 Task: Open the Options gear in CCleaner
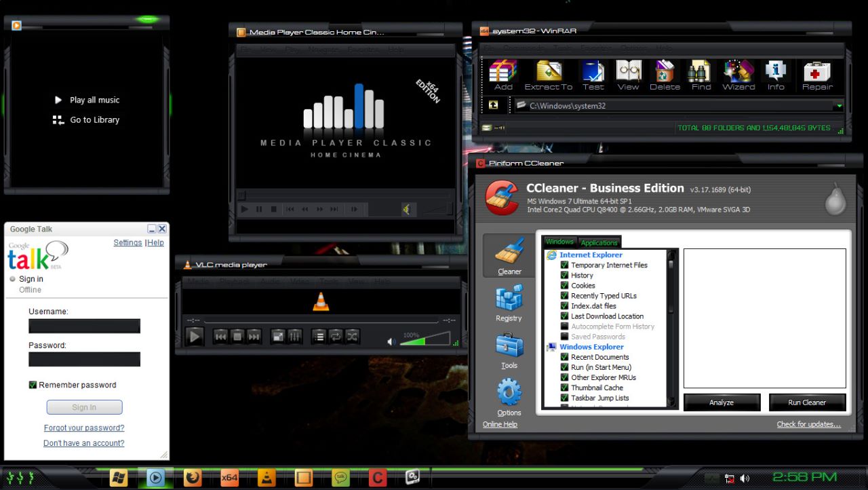click(509, 398)
